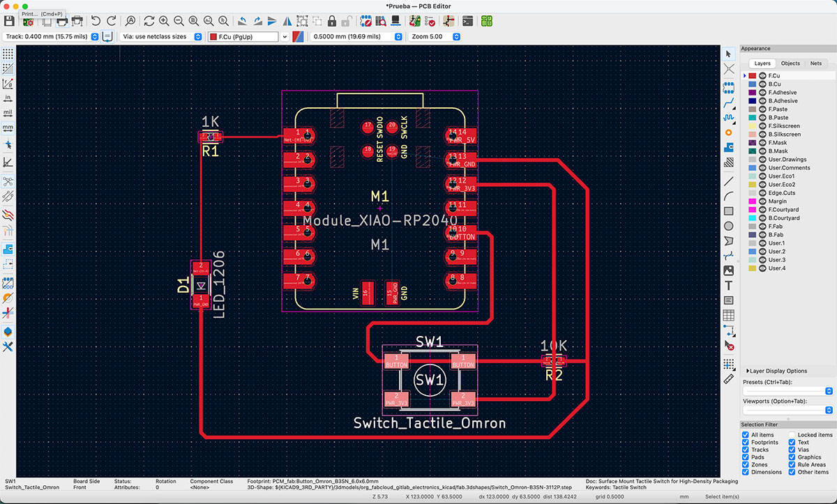837x504 pixels.
Task: Activate the Add Filled Zone tool
Action: [x=728, y=148]
